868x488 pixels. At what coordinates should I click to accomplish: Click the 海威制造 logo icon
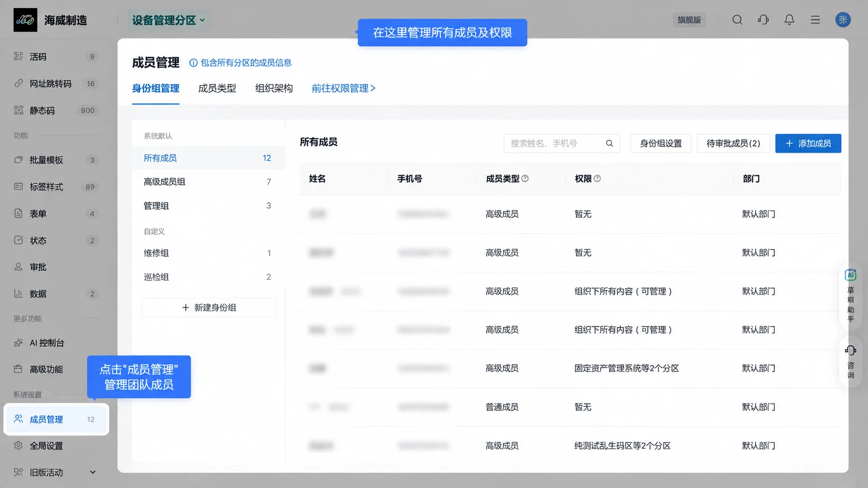pyautogui.click(x=25, y=20)
